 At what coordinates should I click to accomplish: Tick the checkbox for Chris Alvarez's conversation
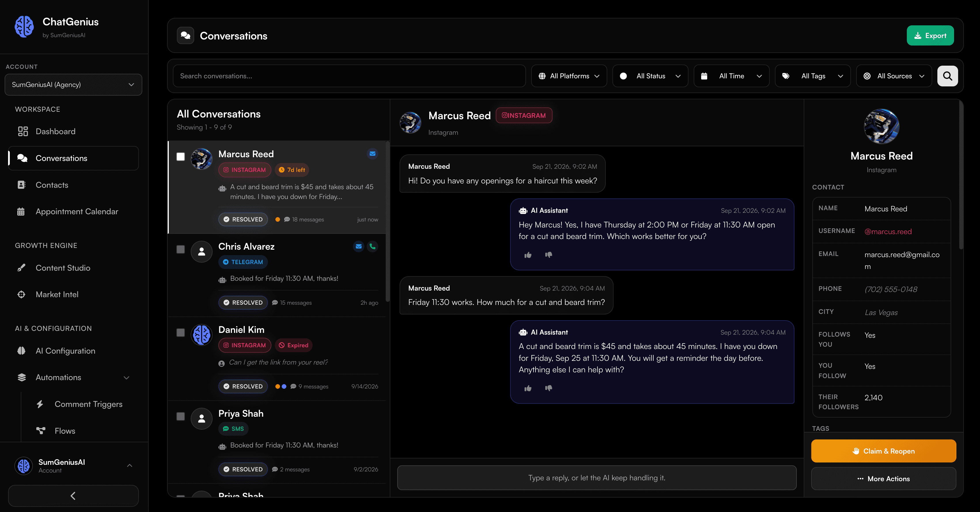pyautogui.click(x=181, y=249)
